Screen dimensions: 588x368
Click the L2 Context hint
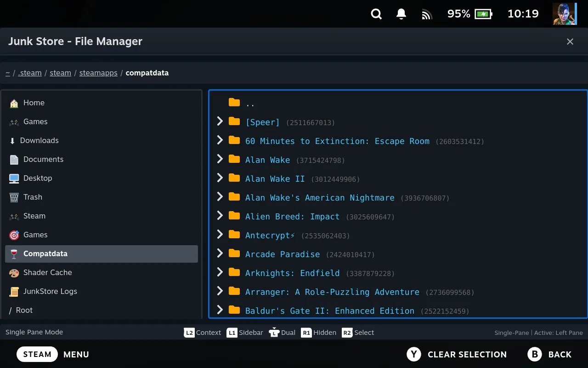[203, 333]
